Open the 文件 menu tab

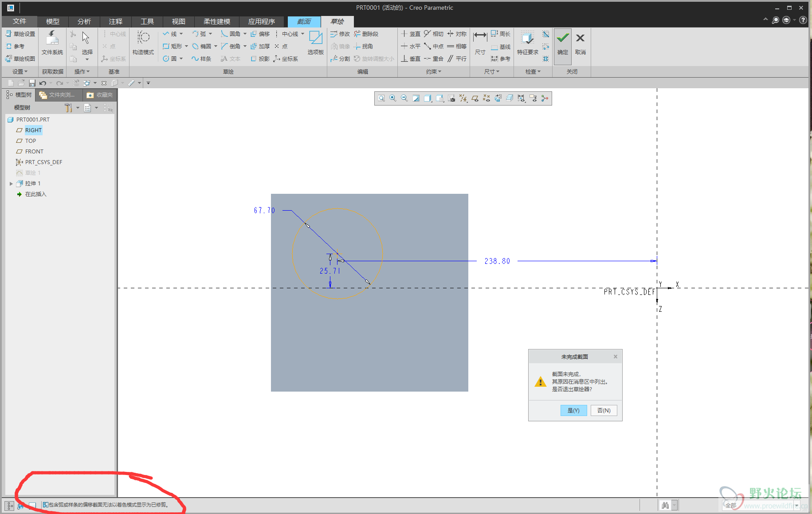click(x=19, y=21)
